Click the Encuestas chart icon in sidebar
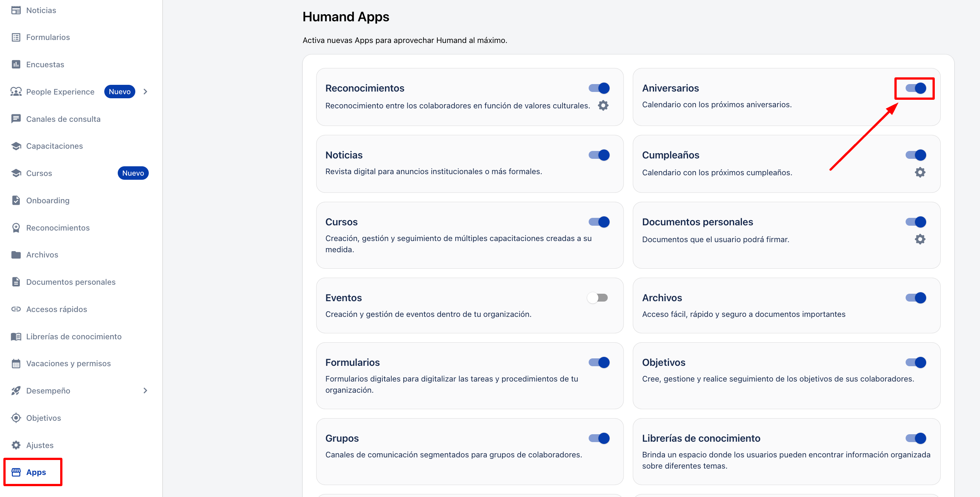Image resolution: width=980 pixels, height=497 pixels. [16, 64]
